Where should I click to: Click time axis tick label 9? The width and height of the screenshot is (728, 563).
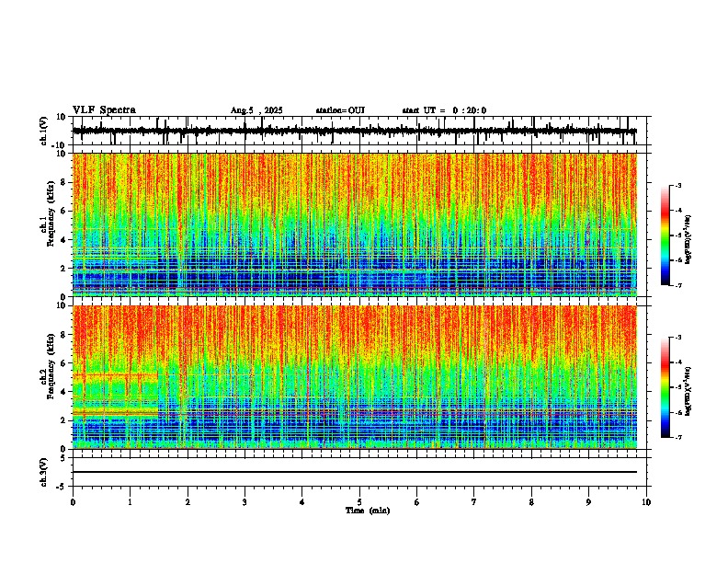click(588, 502)
